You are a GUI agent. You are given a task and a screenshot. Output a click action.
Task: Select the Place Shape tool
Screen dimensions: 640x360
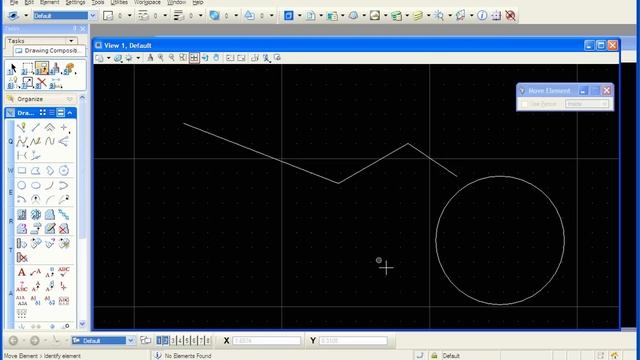(x=36, y=171)
